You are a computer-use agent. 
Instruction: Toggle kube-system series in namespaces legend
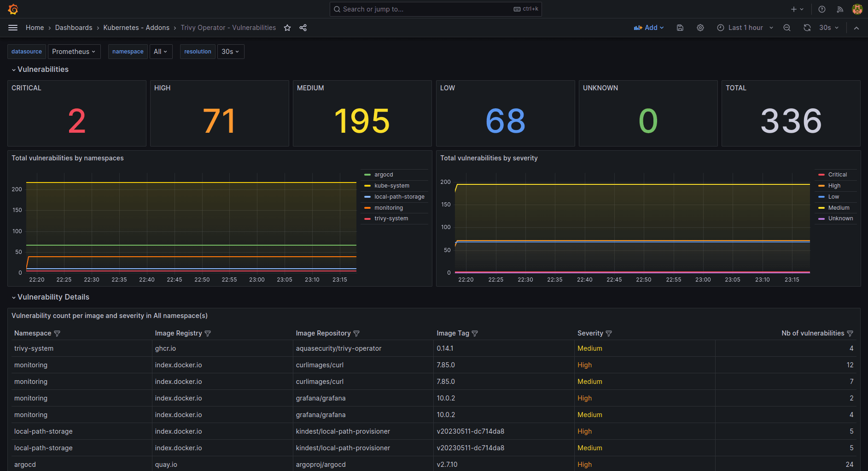point(392,185)
